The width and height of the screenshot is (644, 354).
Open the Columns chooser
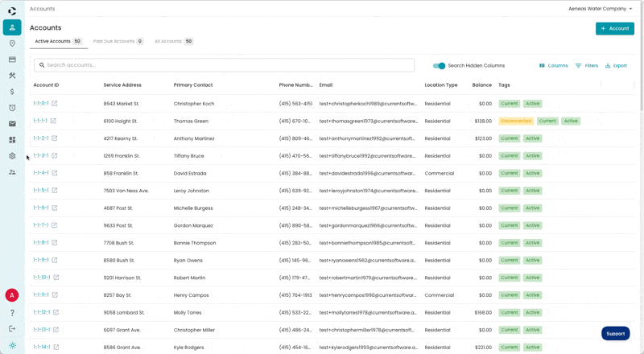(553, 66)
